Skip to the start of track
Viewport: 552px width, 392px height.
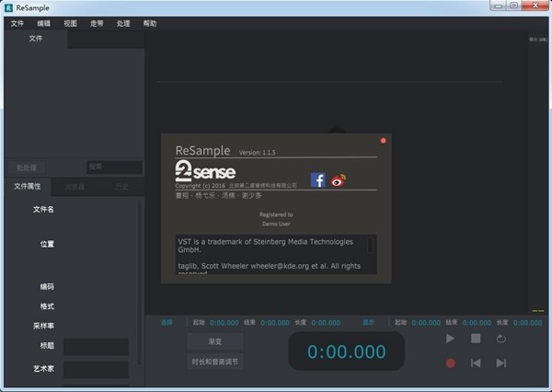click(x=476, y=363)
